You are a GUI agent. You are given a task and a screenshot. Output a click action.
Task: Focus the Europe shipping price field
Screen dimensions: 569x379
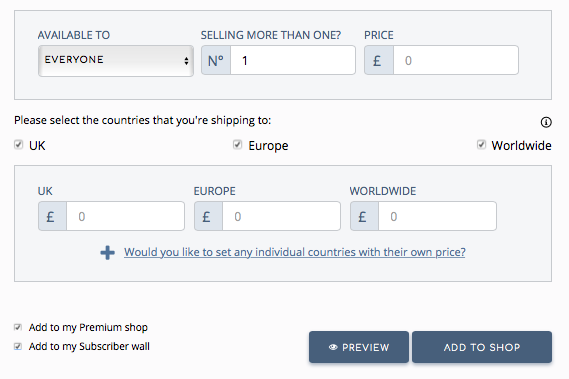[281, 216]
